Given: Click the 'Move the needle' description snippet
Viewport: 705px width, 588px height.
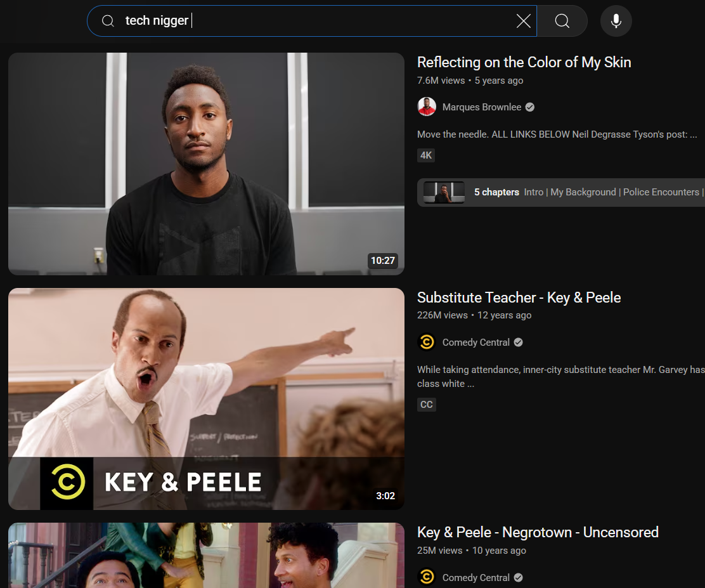Looking at the screenshot, I should pyautogui.click(x=557, y=134).
